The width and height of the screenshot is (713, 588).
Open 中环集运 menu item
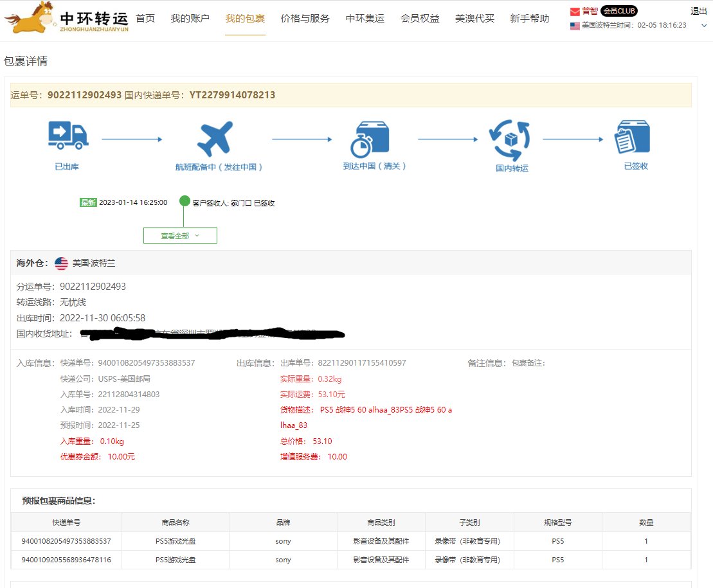pyautogui.click(x=365, y=18)
